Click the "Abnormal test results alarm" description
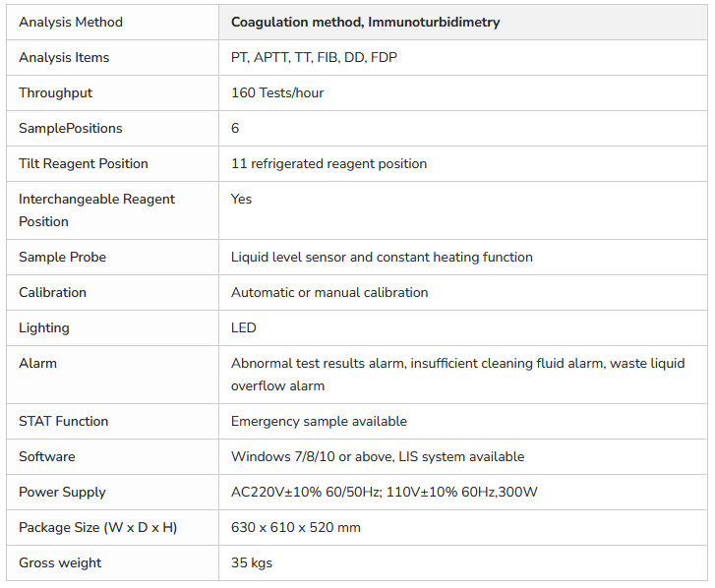The height and width of the screenshot is (588, 715). coord(318,363)
